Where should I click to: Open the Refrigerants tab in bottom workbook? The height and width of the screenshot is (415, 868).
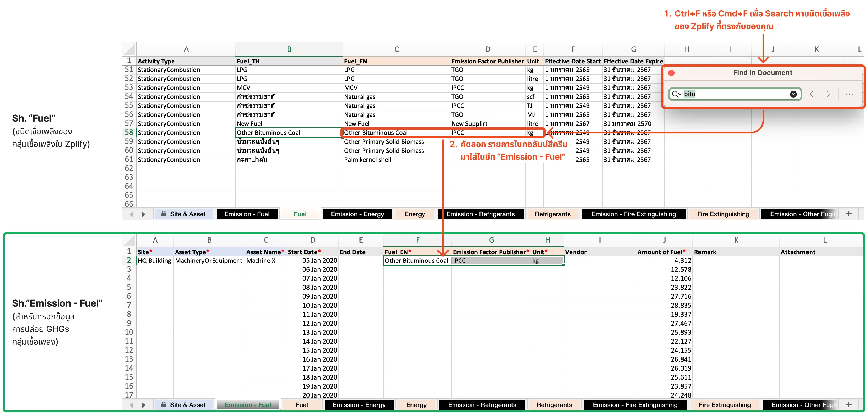[x=554, y=404]
